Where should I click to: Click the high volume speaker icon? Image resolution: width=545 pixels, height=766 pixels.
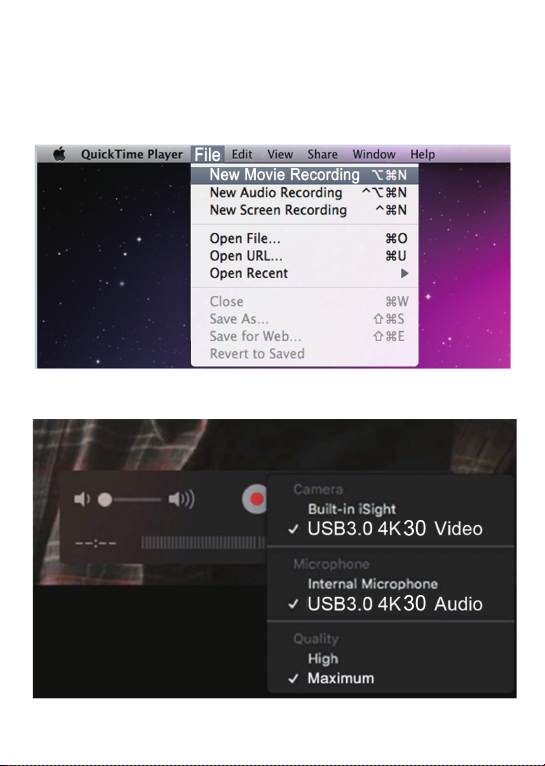coord(181,499)
